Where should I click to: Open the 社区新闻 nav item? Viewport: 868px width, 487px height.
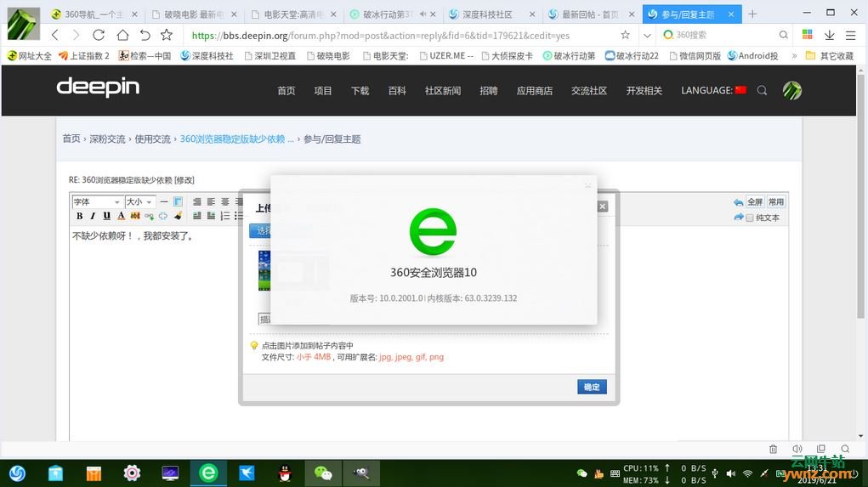point(442,91)
